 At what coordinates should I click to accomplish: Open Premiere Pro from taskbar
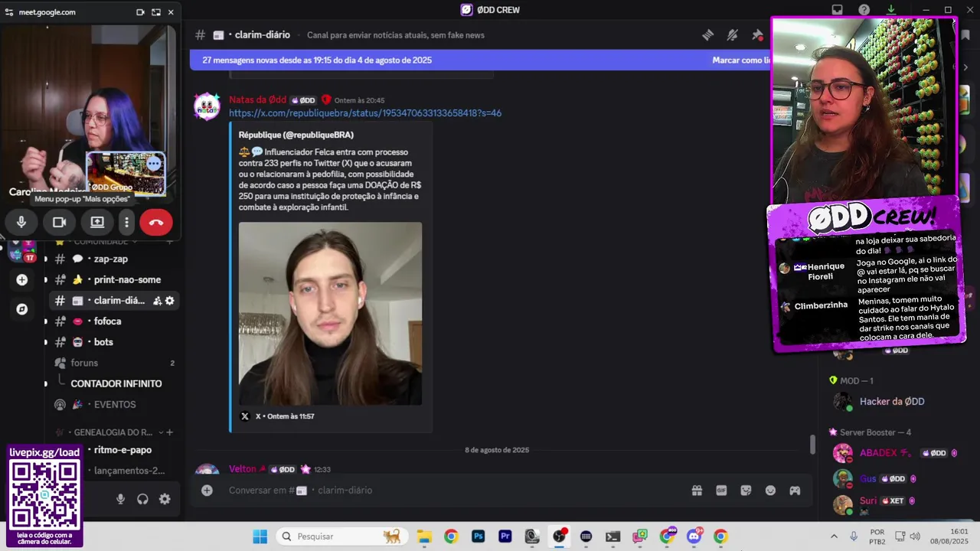click(505, 536)
